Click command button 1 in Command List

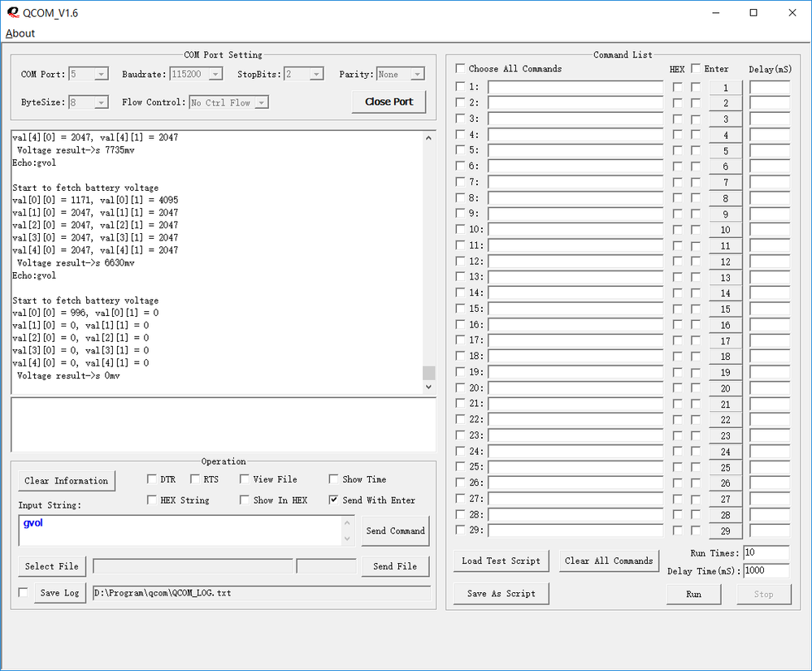(x=726, y=88)
